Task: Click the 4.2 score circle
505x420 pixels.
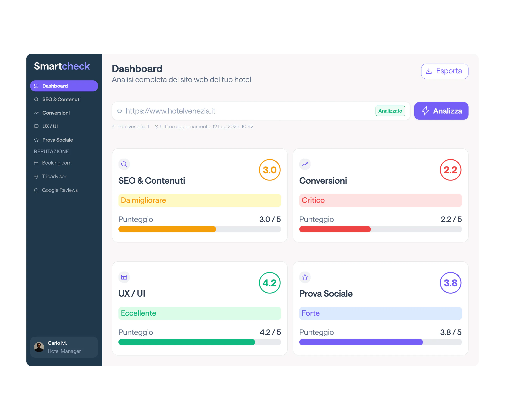Action: 270,283
